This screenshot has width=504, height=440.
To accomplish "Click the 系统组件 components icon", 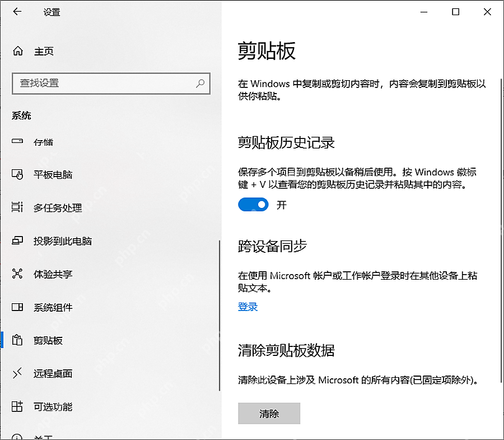I will point(17,307).
